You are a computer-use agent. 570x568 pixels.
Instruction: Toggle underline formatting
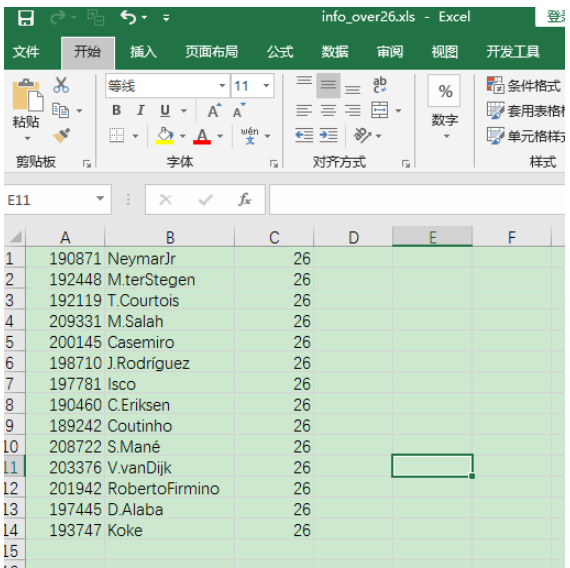point(165,110)
